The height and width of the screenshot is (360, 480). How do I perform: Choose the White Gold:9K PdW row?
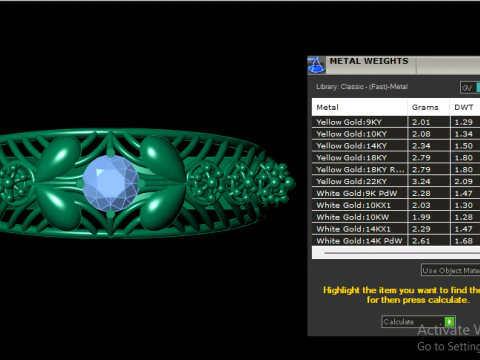(x=396, y=193)
